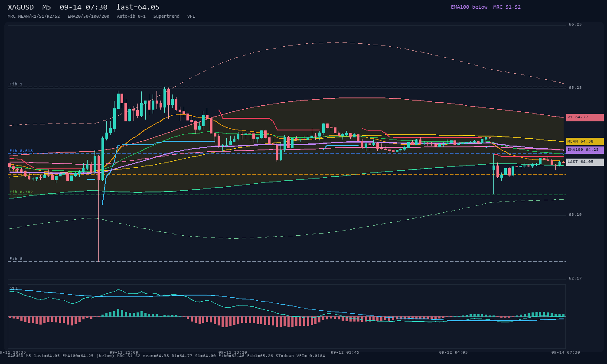Click the LAST 64.05 price tag
The image size is (607, 364).
pyautogui.click(x=585, y=162)
